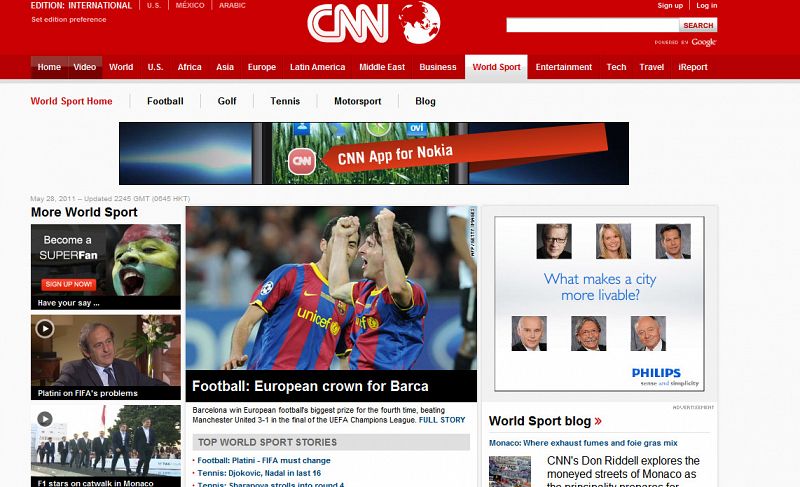Click the globe icon beside CNN logo

click(419, 22)
